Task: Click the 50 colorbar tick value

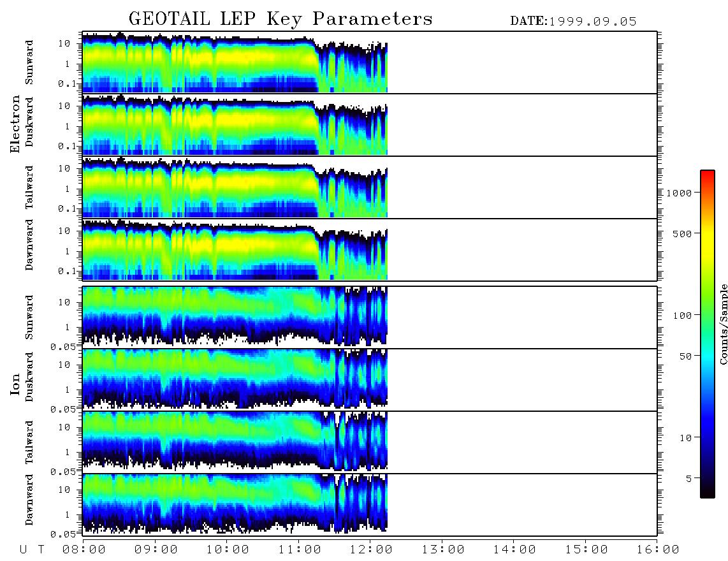Action: (685, 356)
